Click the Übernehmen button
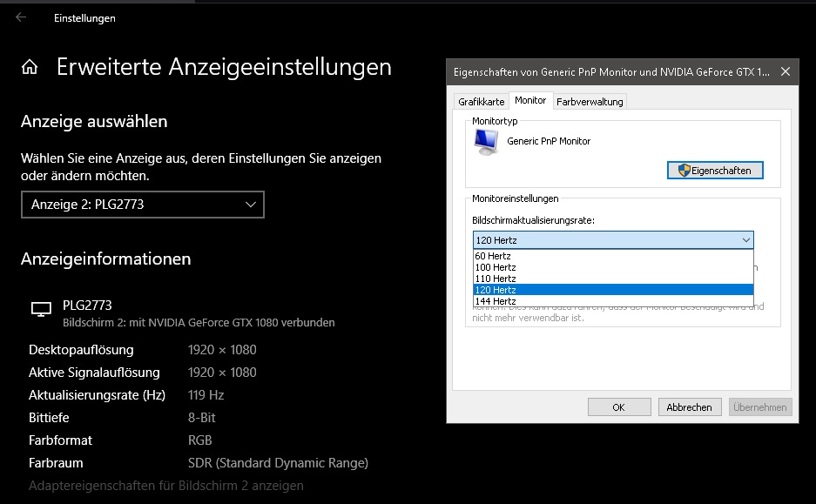The height and width of the screenshot is (504, 816). [x=759, y=407]
